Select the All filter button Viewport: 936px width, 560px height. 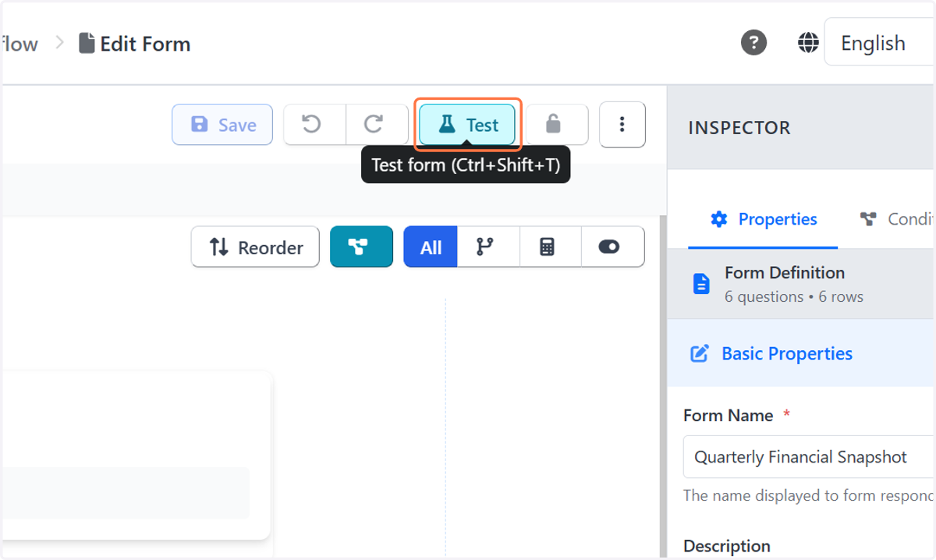[x=431, y=247]
